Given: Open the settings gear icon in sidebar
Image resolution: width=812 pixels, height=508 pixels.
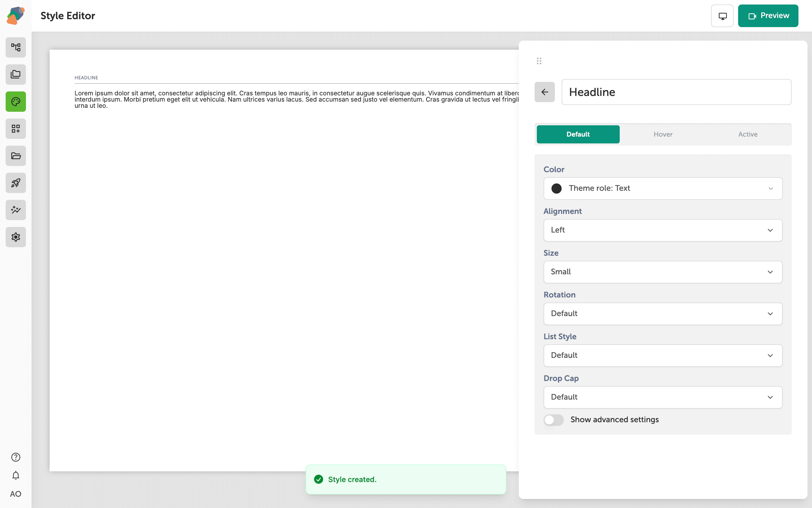Looking at the screenshot, I should tap(16, 237).
